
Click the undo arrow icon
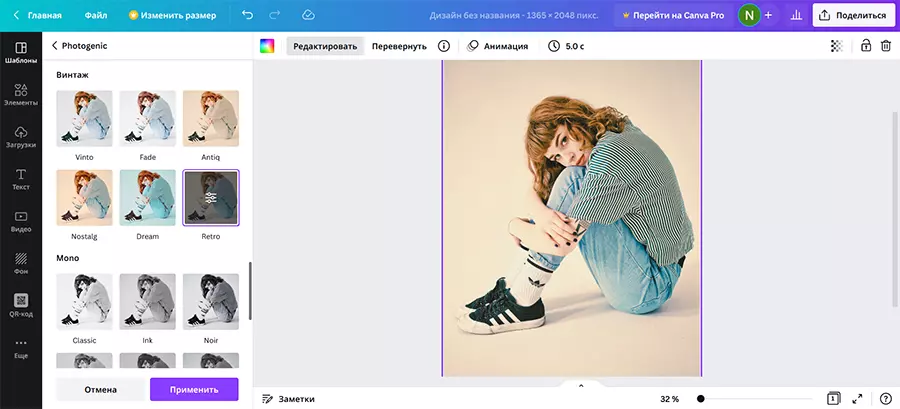(247, 16)
